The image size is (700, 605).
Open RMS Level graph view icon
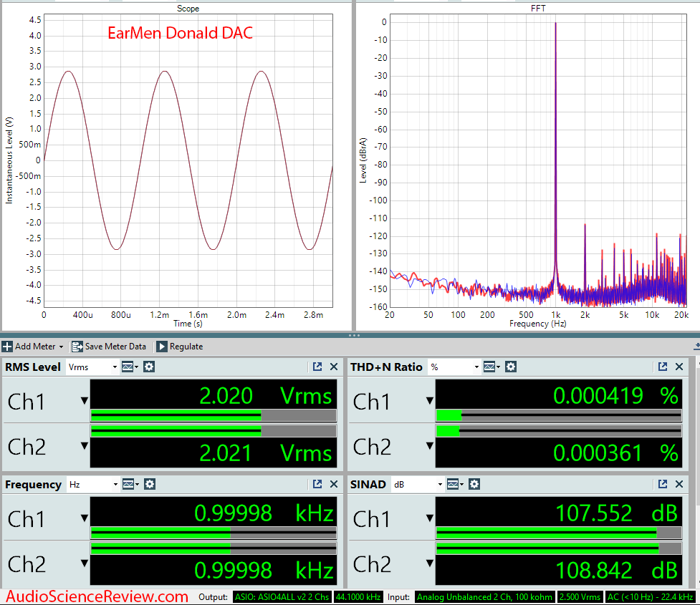coord(130,367)
